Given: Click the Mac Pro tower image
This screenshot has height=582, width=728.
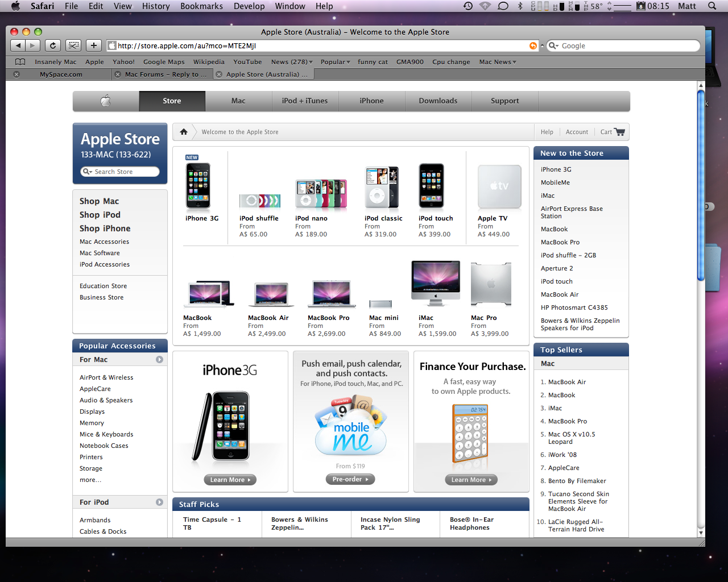Looking at the screenshot, I should [491, 284].
